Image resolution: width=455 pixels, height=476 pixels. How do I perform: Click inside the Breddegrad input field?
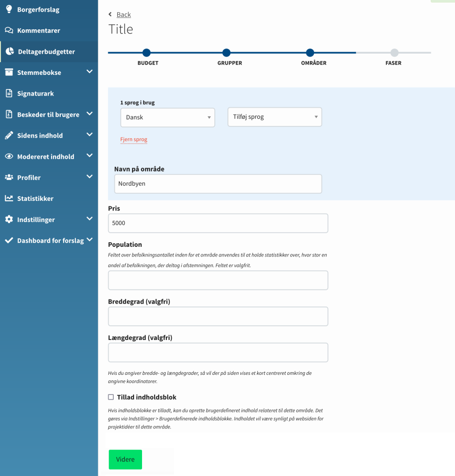pyautogui.click(x=218, y=316)
